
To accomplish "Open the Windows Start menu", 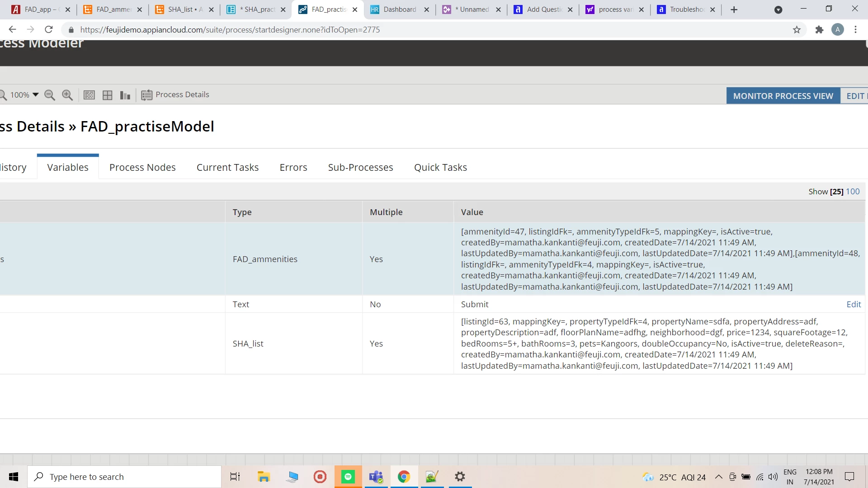I will point(14,477).
